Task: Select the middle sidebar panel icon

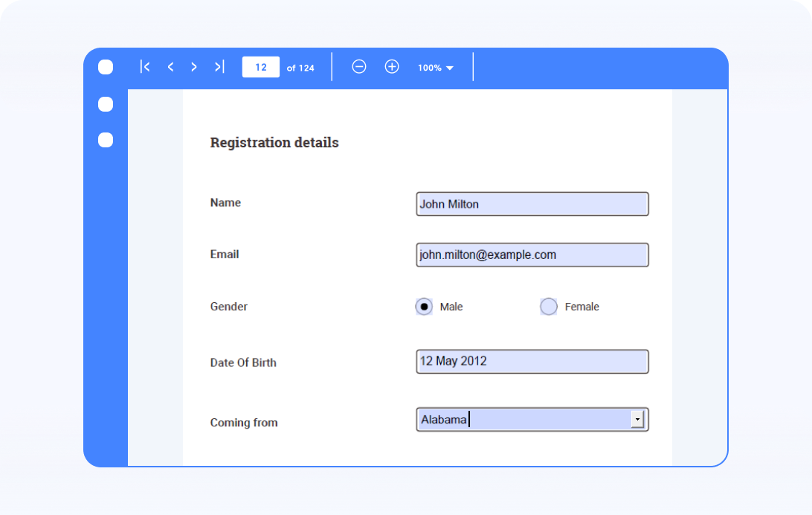Action: (x=105, y=104)
